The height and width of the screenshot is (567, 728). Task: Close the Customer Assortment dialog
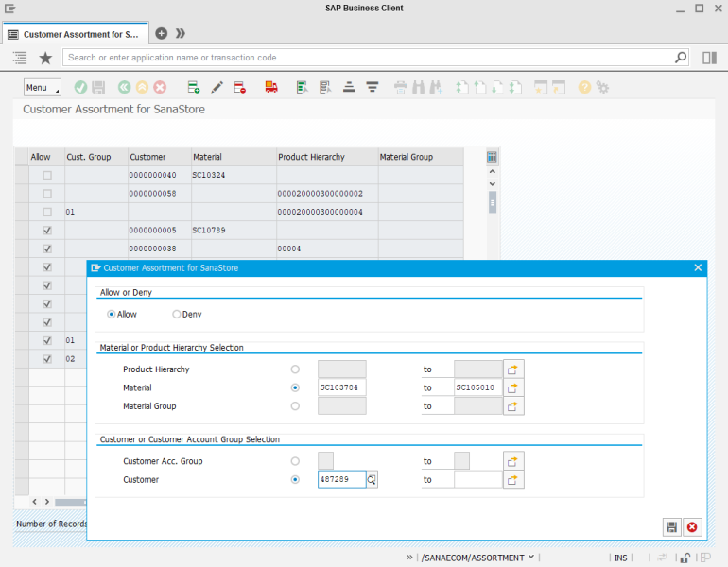[x=698, y=267]
